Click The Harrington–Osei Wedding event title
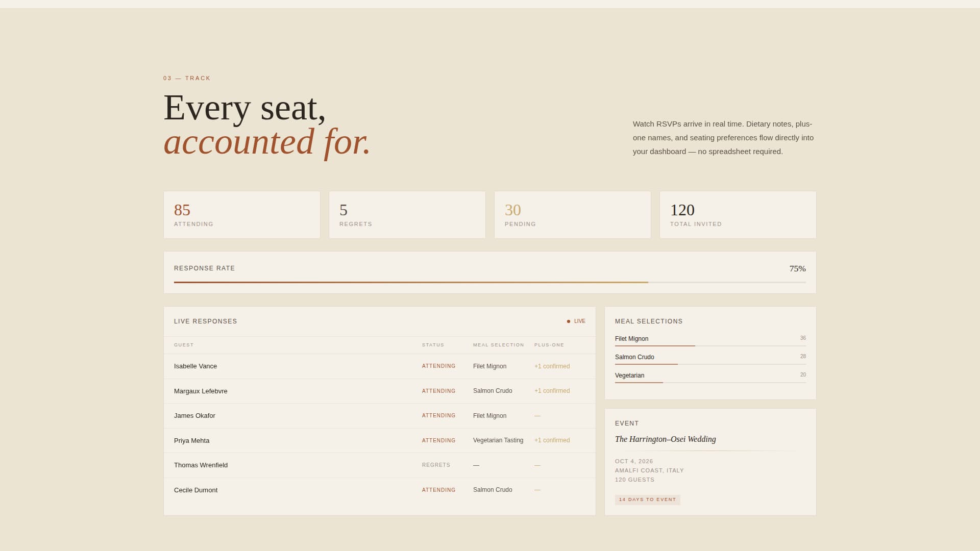 pos(666,439)
